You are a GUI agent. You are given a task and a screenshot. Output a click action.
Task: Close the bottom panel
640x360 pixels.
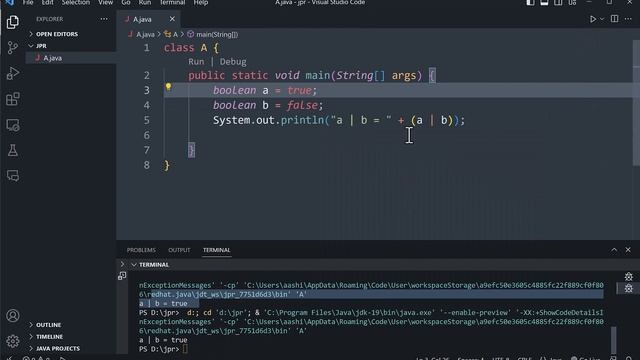628,250
